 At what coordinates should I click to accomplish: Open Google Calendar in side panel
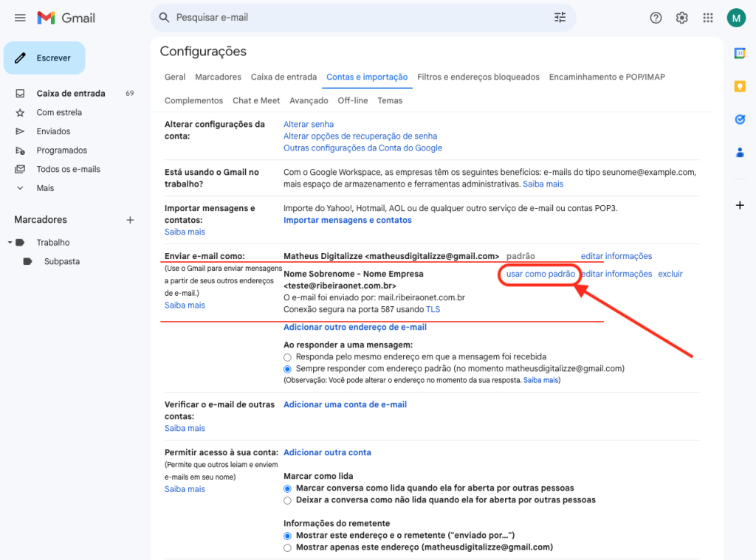tap(740, 53)
